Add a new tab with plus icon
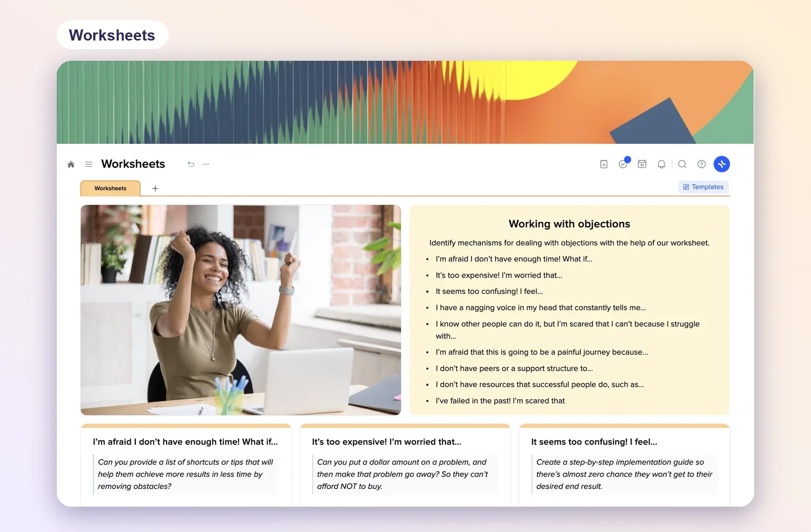 click(x=156, y=188)
